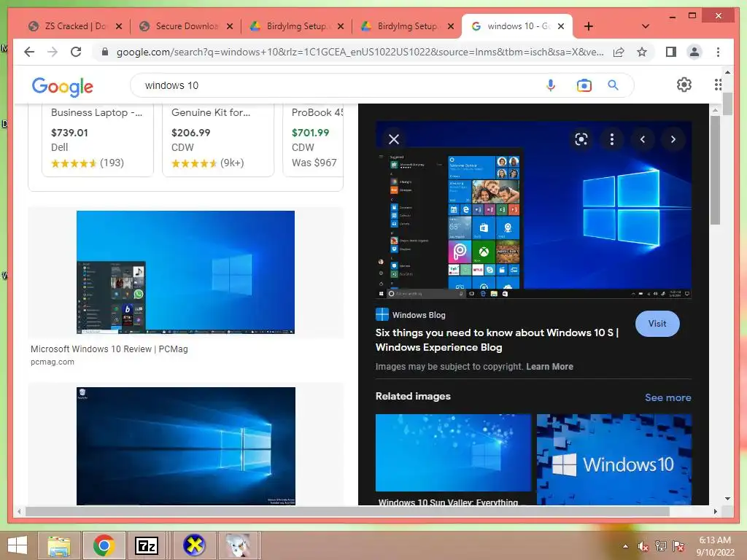Image resolution: width=747 pixels, height=560 pixels.
Task: Open preview panel three-dot options
Action: (612, 139)
